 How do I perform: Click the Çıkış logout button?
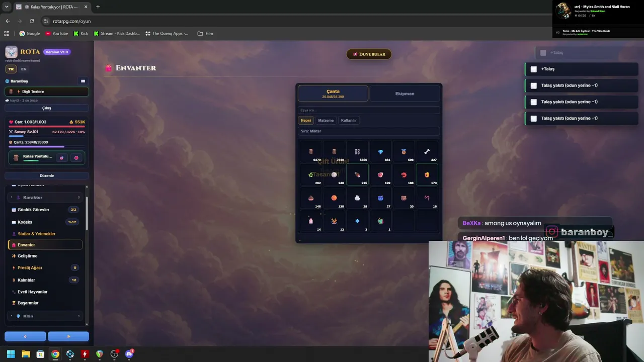pos(47,108)
